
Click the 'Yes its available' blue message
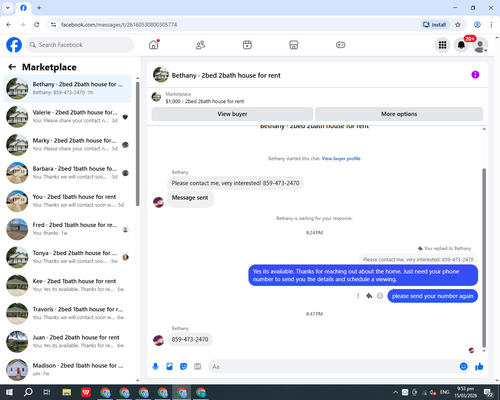tap(363, 275)
